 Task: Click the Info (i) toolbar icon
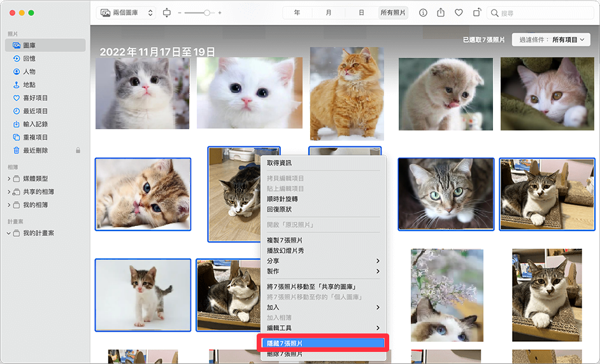[423, 13]
